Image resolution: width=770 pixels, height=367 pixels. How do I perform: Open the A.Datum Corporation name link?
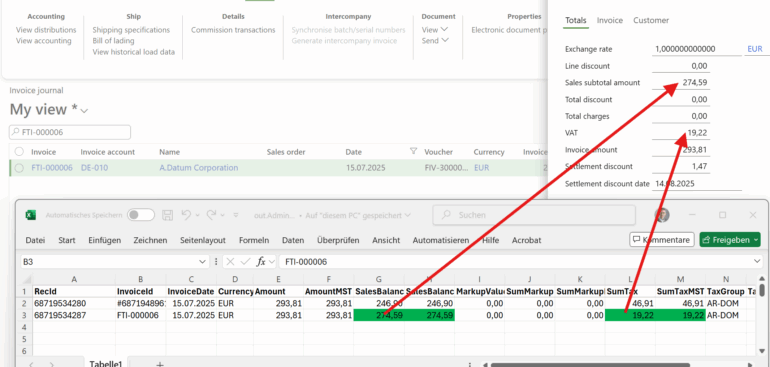pyautogui.click(x=199, y=168)
